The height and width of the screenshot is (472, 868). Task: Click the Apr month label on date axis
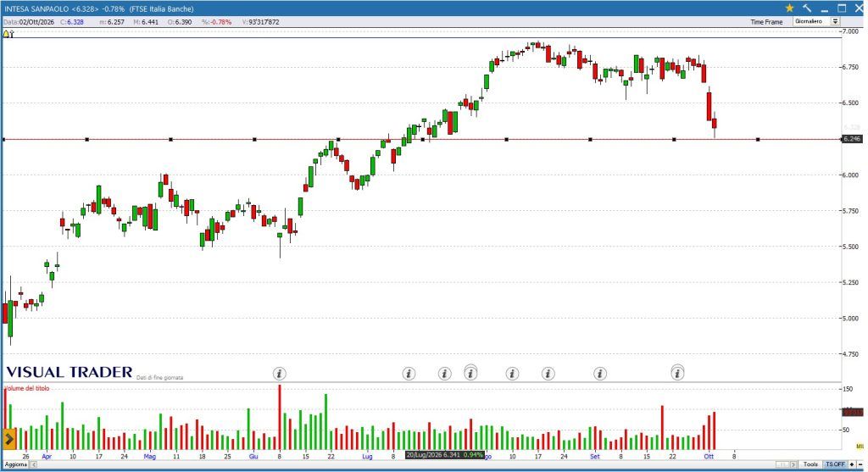(47, 457)
